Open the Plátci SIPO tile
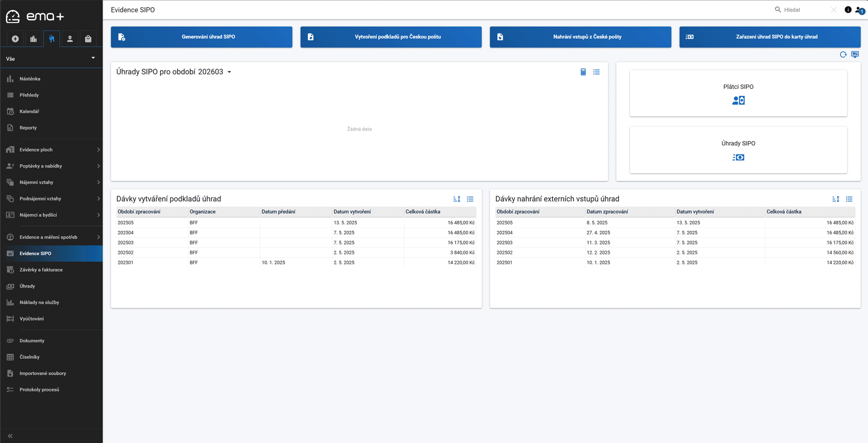Viewport: 868px width, 443px height. pos(738,93)
